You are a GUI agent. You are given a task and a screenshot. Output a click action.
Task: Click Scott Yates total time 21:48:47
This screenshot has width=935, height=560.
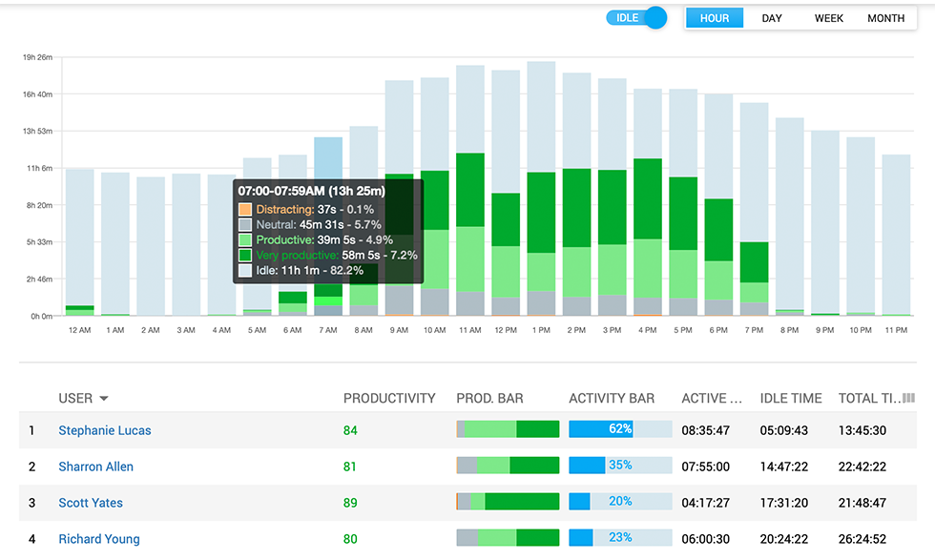[x=862, y=503]
